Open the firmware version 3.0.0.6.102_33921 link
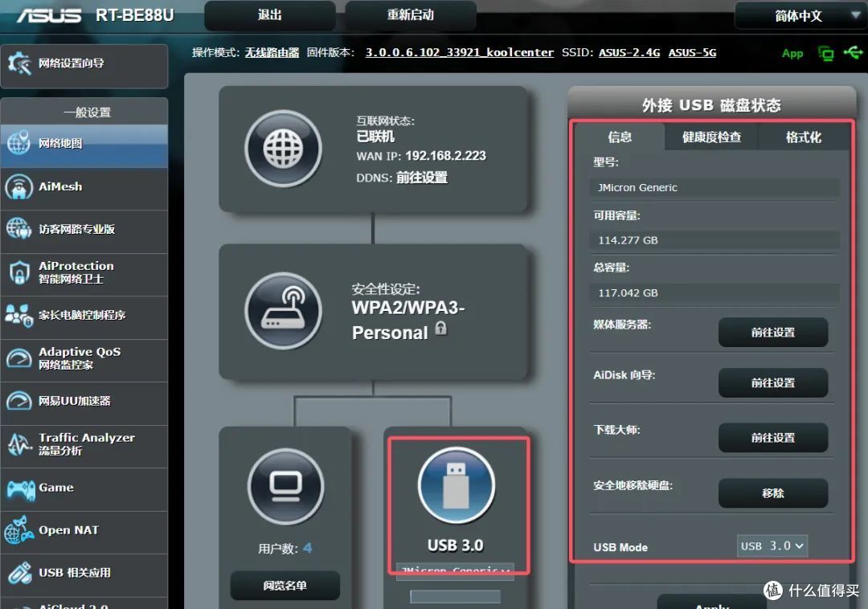Viewport: 868px width, 609px height. [460, 52]
